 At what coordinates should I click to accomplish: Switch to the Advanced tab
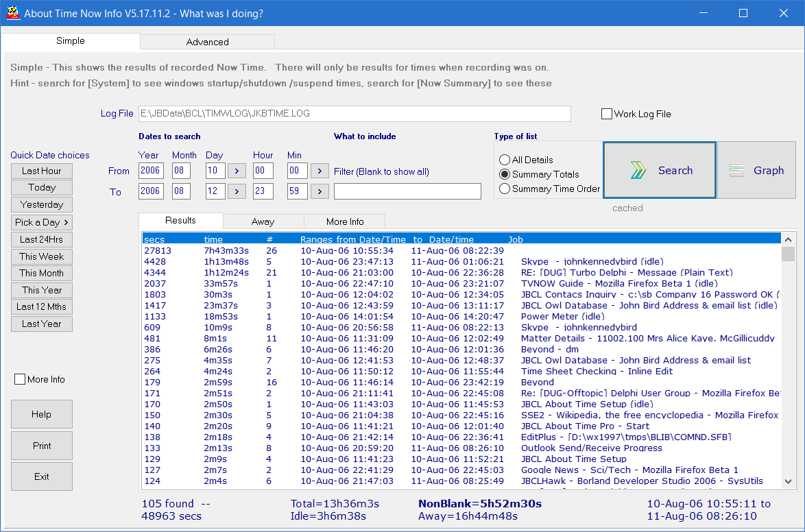(207, 42)
